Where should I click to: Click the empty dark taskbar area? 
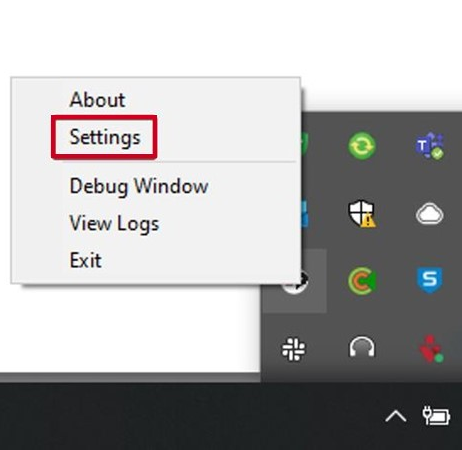click(x=187, y=417)
